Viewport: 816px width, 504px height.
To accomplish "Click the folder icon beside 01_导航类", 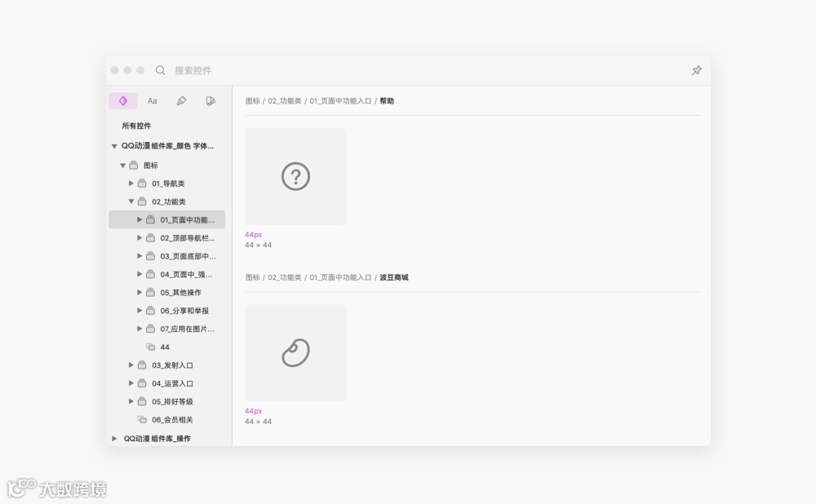I will click(142, 183).
